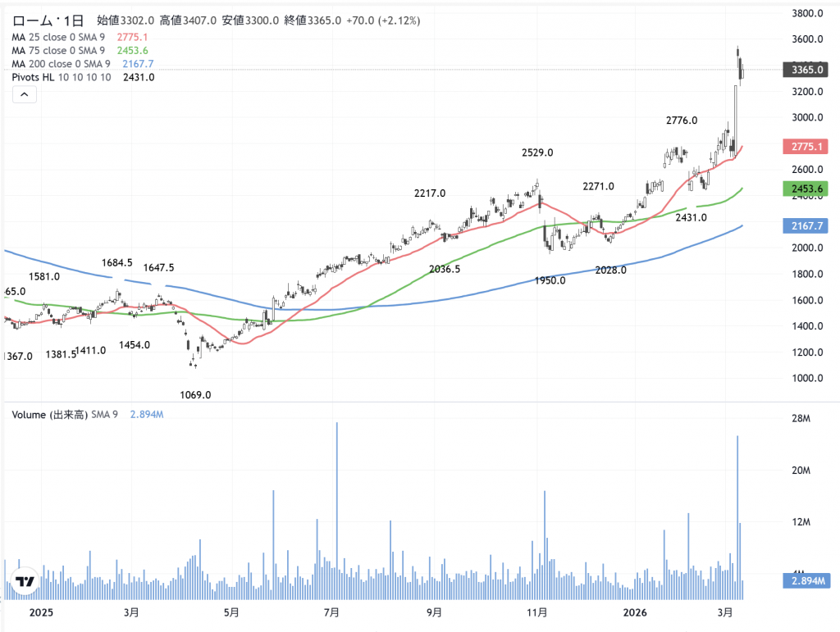Screen dimensions: 840x632
Task: Select the Volume (出来高) indicator legend
Action: 65,415
